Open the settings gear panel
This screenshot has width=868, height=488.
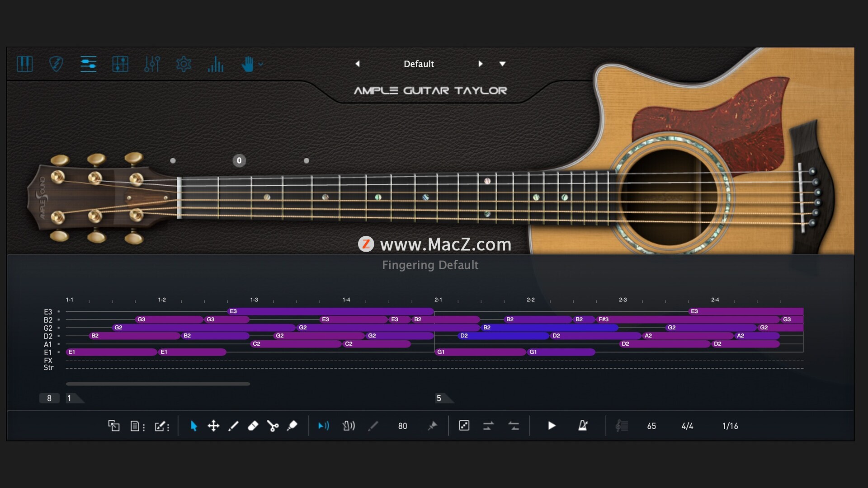click(x=184, y=64)
